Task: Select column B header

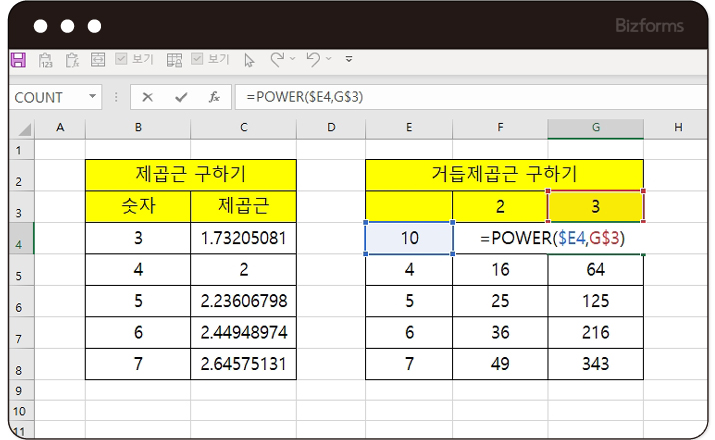Action: click(x=138, y=128)
